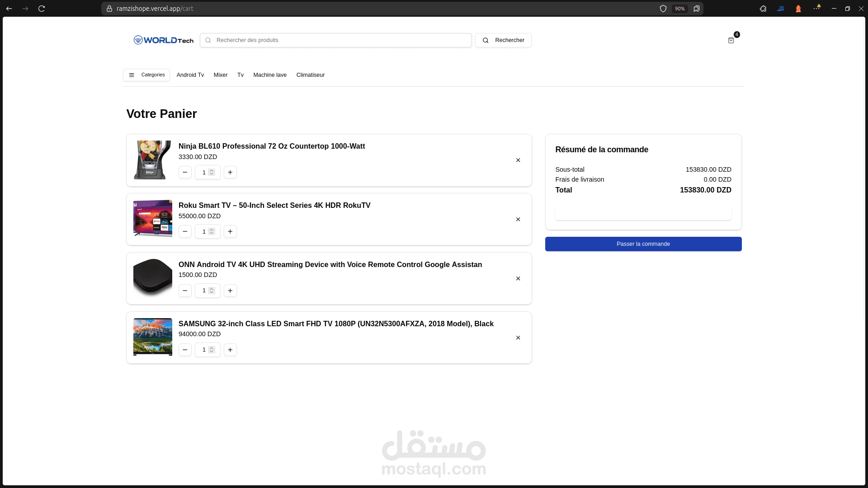868x488 pixels.
Task: Click total value 153830.00 DZD
Action: click(705, 190)
